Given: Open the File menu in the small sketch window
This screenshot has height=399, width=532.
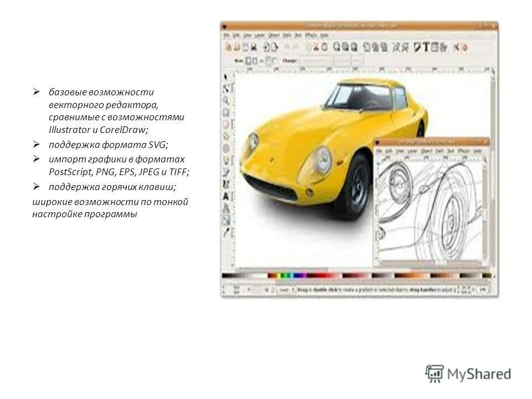Looking at the screenshot, I should coord(380,151).
